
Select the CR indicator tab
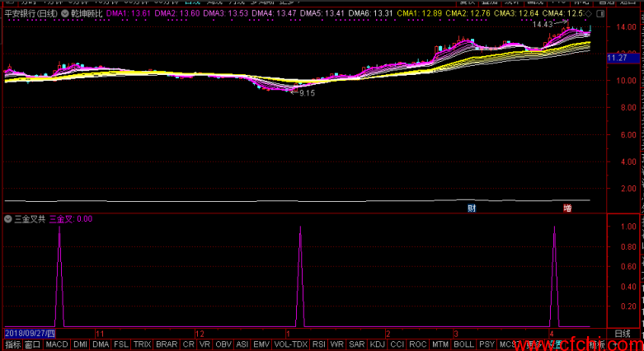click(189, 344)
